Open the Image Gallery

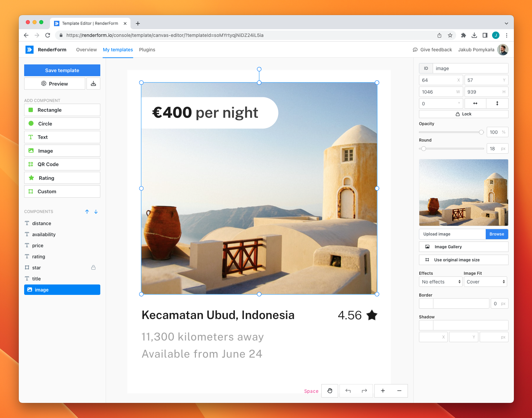464,247
